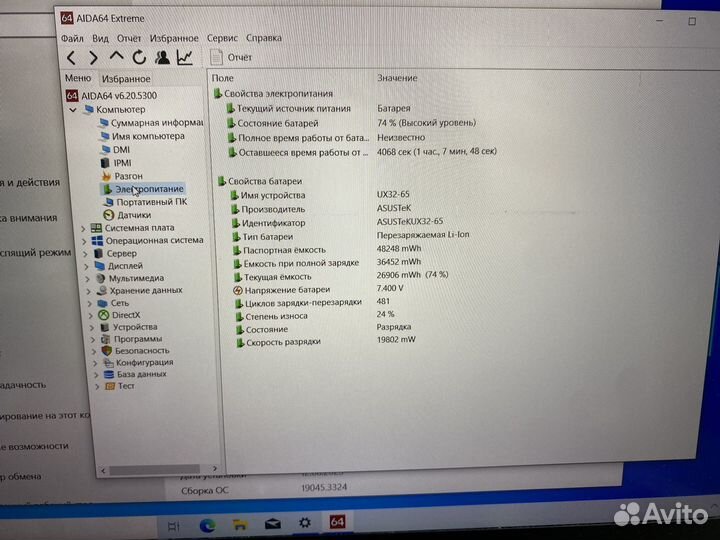Click the Мультимедиа speaker icon

point(101,278)
